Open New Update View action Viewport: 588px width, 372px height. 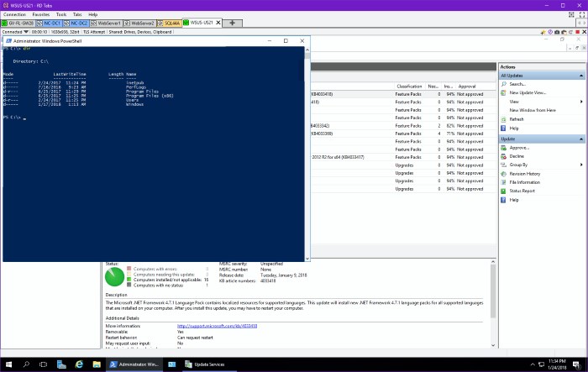coord(528,92)
